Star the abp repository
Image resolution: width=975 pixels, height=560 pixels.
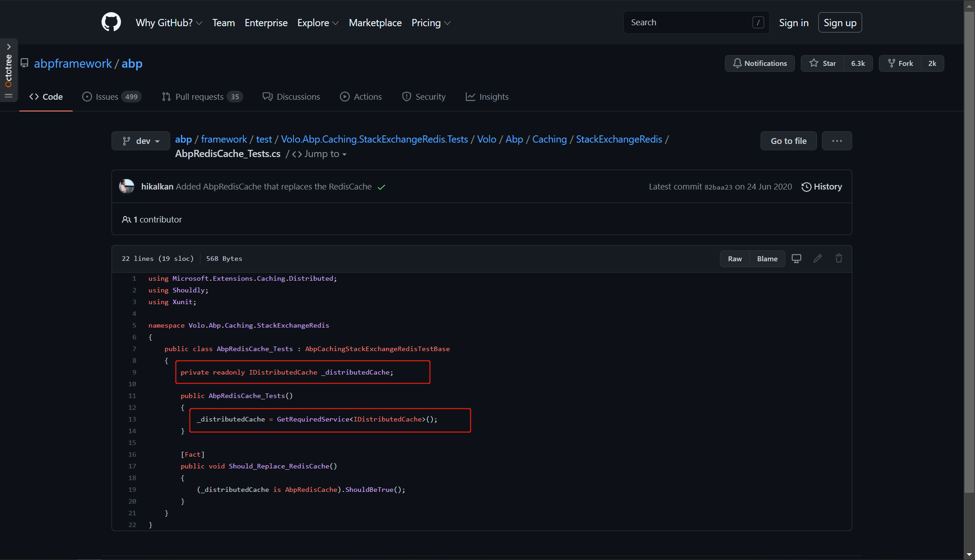[822, 63]
